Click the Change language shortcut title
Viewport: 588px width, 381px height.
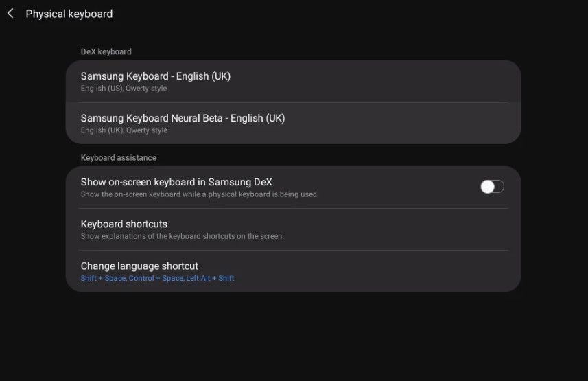pyautogui.click(x=139, y=266)
